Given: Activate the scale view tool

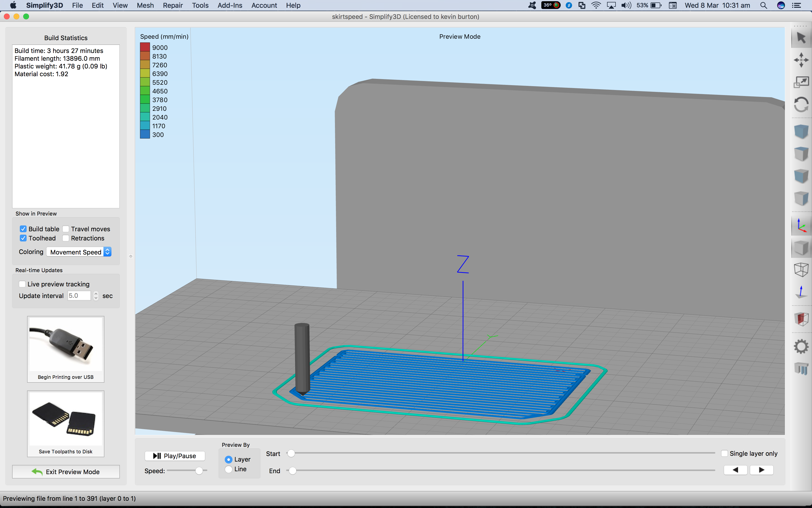Looking at the screenshot, I should pyautogui.click(x=801, y=82).
